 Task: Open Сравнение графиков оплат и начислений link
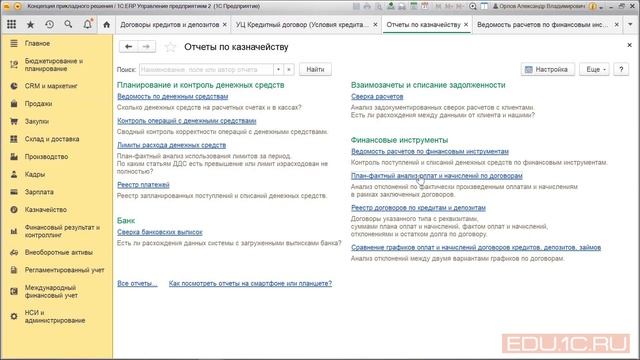click(476, 248)
